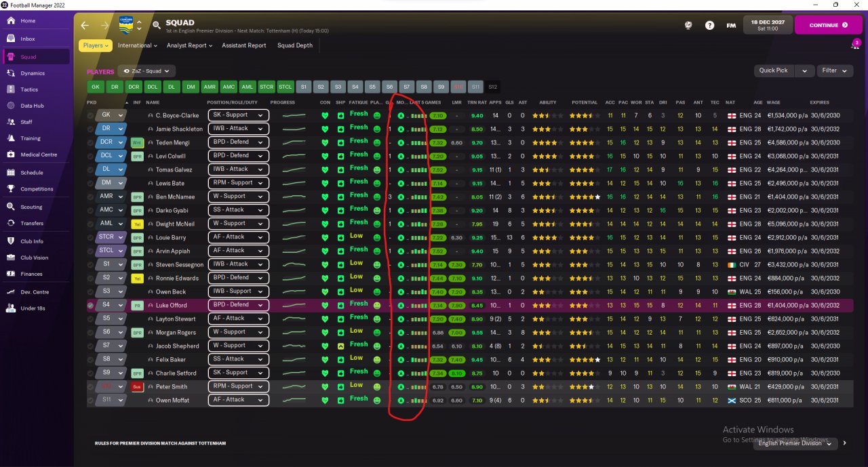Open the STCR position dropdown for Louie Barry
868x467 pixels.
(111, 237)
